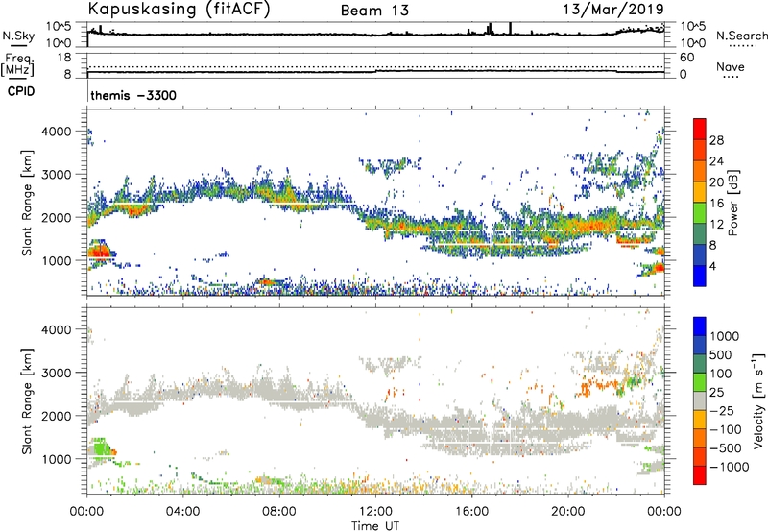
Task: Click the red bottom segment of Velocity color bar
Action: click(x=700, y=475)
